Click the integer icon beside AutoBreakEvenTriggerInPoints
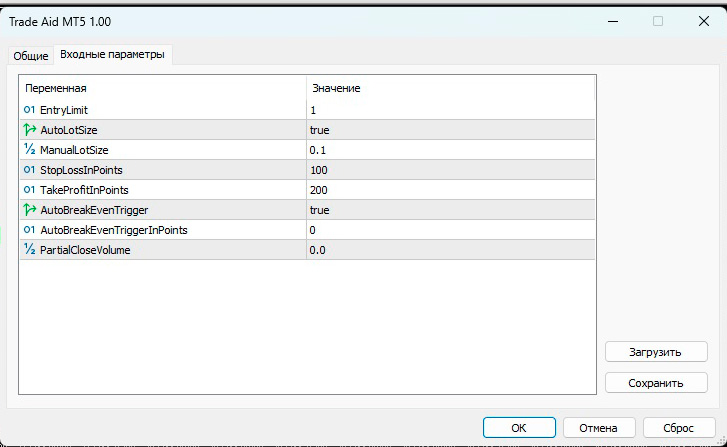 click(x=29, y=230)
